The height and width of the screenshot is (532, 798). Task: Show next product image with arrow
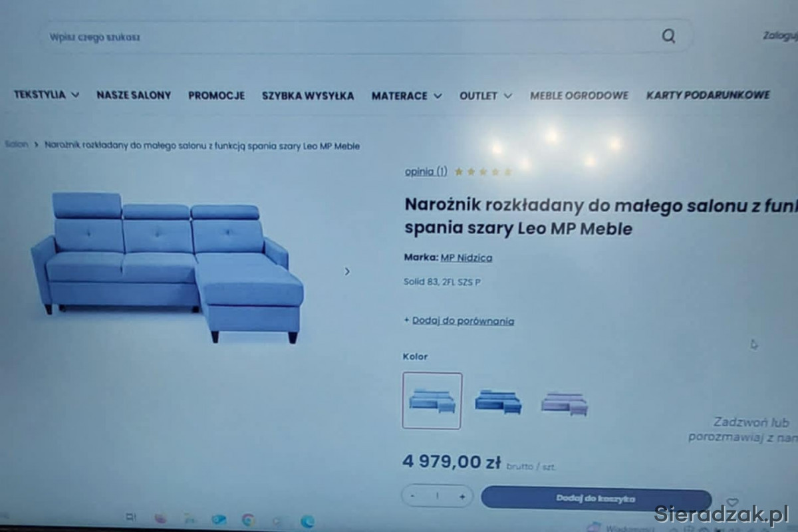(346, 271)
